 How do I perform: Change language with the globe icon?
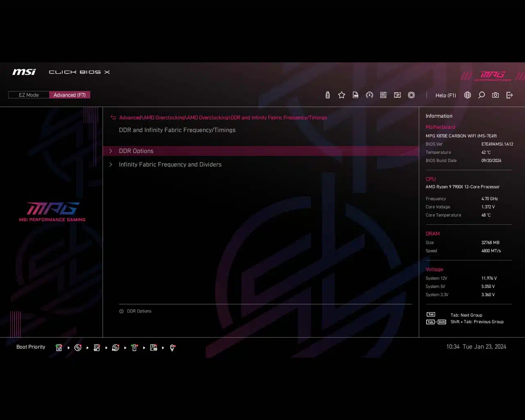point(468,95)
